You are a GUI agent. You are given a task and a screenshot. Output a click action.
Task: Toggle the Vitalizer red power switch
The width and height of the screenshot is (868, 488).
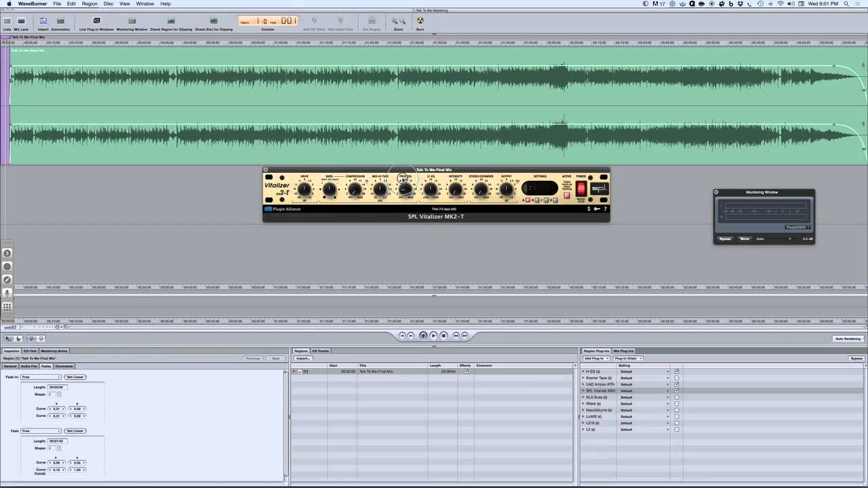click(x=581, y=189)
